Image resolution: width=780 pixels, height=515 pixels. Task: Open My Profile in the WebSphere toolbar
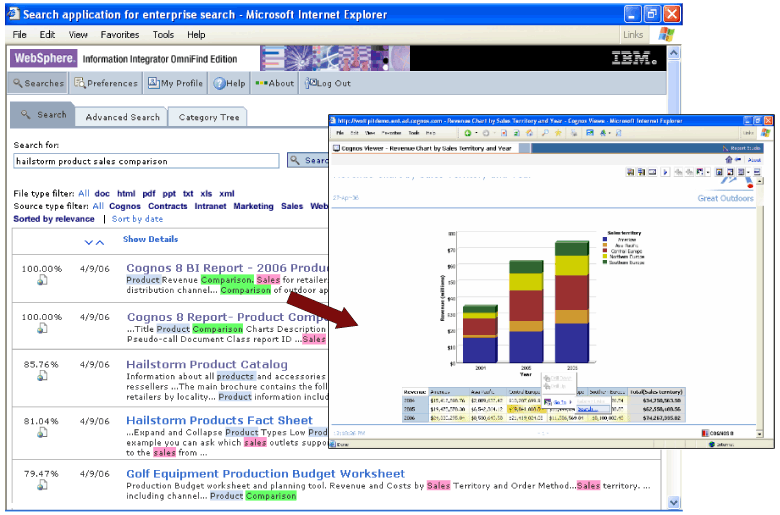point(175,83)
